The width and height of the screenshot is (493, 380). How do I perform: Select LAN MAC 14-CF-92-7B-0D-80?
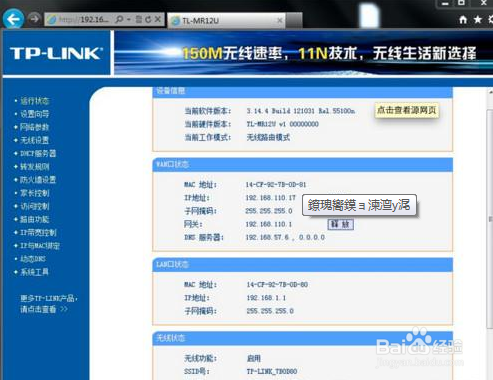[x=277, y=285]
